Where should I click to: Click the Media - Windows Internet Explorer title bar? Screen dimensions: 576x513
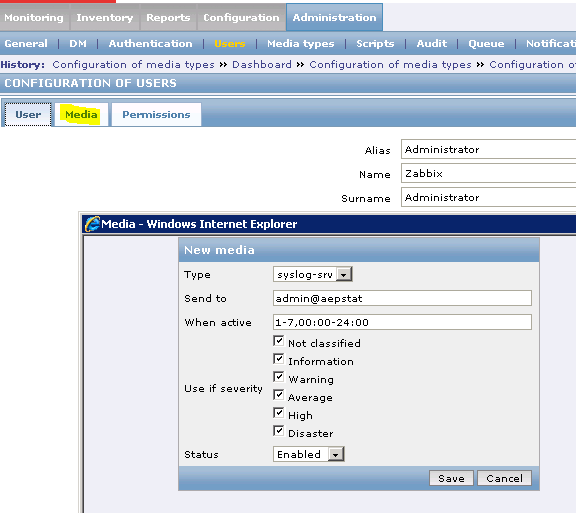point(329,224)
